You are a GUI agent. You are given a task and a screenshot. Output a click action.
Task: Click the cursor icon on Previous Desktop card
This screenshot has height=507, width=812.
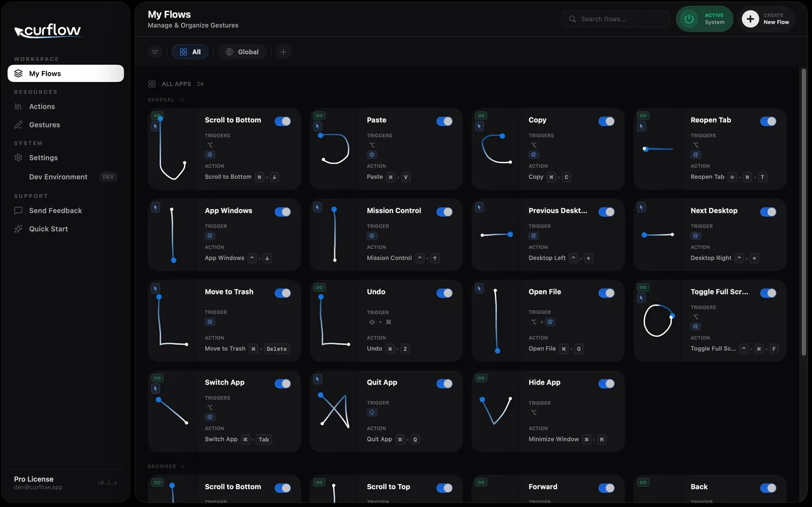480,207
